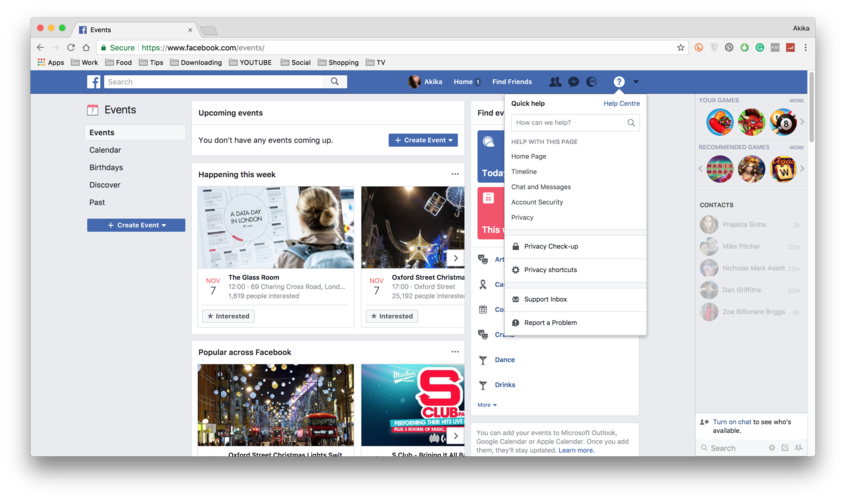Viewport: 846px width, 500px height.
Task: Open chat settings gear icon
Action: (x=772, y=448)
